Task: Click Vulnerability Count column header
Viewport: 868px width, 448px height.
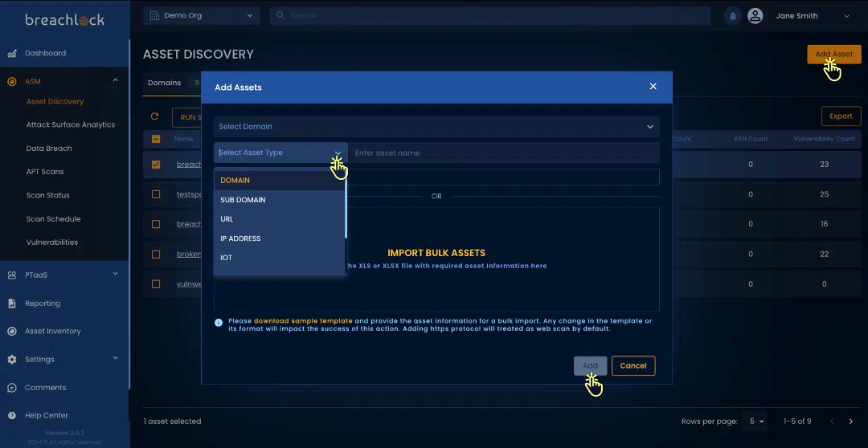Action: pyautogui.click(x=825, y=139)
